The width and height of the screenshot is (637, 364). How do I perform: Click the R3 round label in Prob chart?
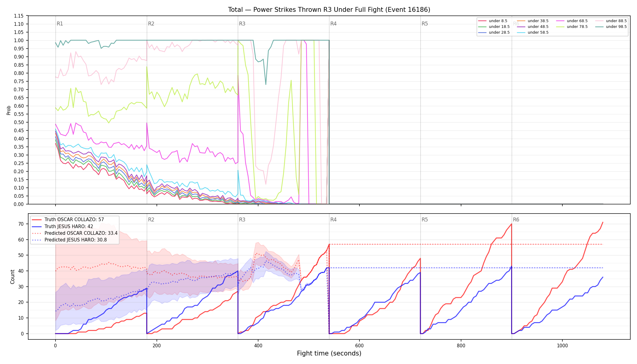click(242, 24)
